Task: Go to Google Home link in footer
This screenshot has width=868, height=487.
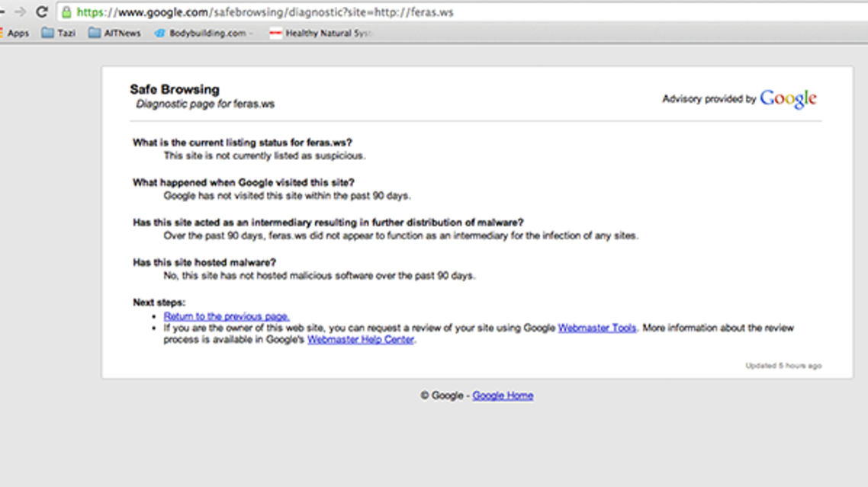Action: coord(503,395)
